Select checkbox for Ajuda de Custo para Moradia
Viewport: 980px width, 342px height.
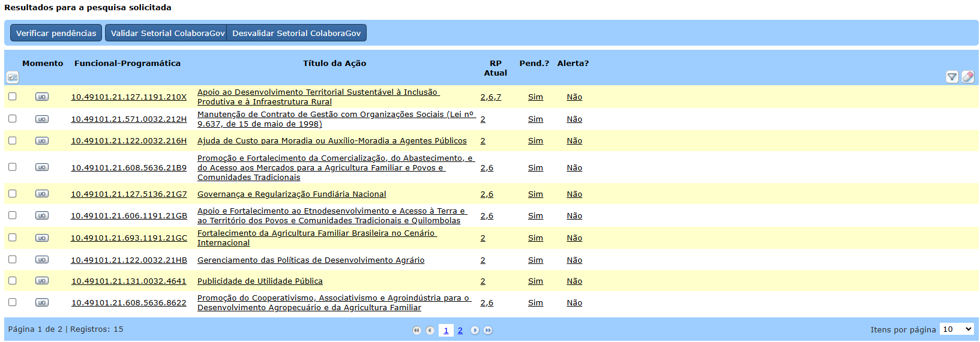point(13,140)
